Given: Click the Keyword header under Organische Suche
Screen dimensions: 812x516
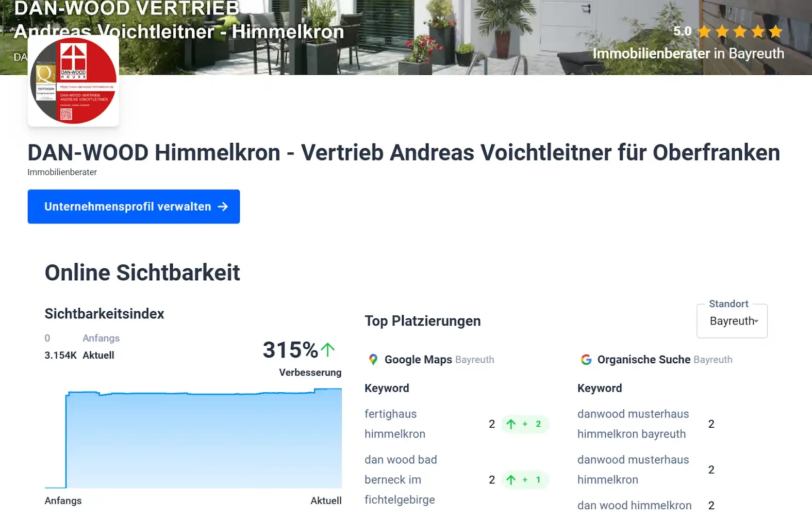Looking at the screenshot, I should (x=600, y=388).
